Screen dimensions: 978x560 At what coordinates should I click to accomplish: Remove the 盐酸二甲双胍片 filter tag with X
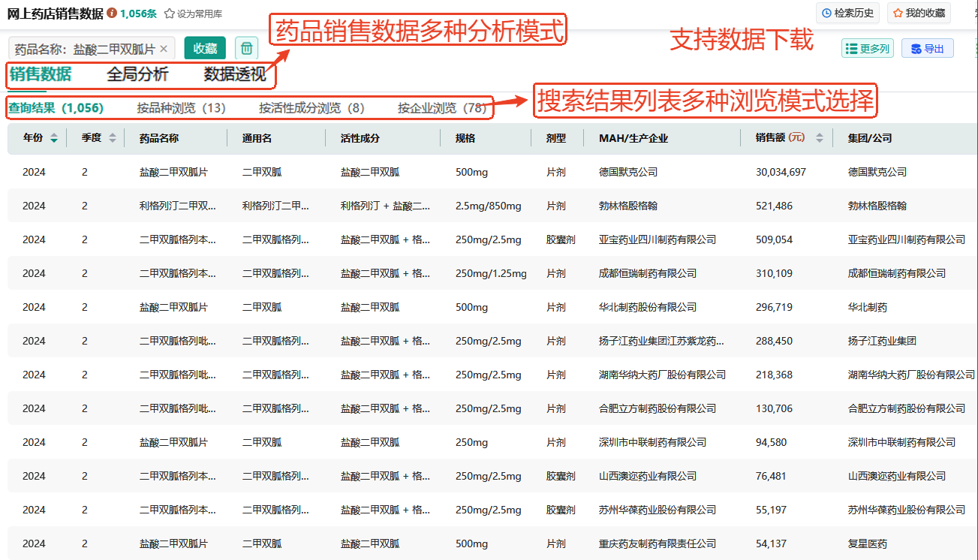coord(164,49)
